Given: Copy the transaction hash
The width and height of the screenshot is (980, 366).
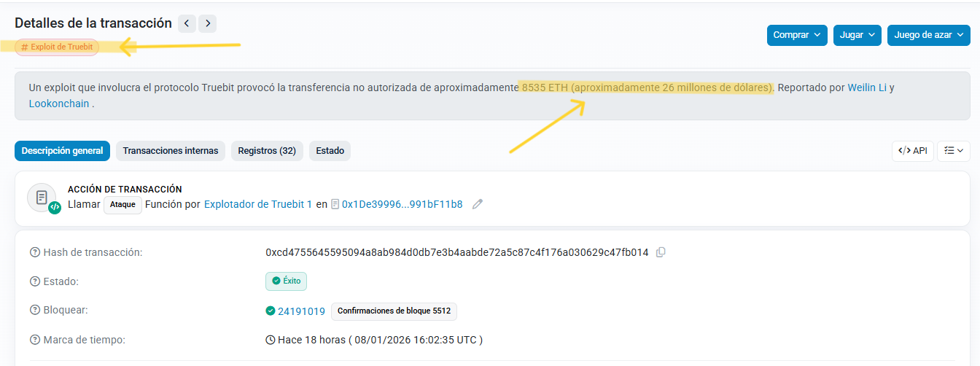Looking at the screenshot, I should click(661, 252).
